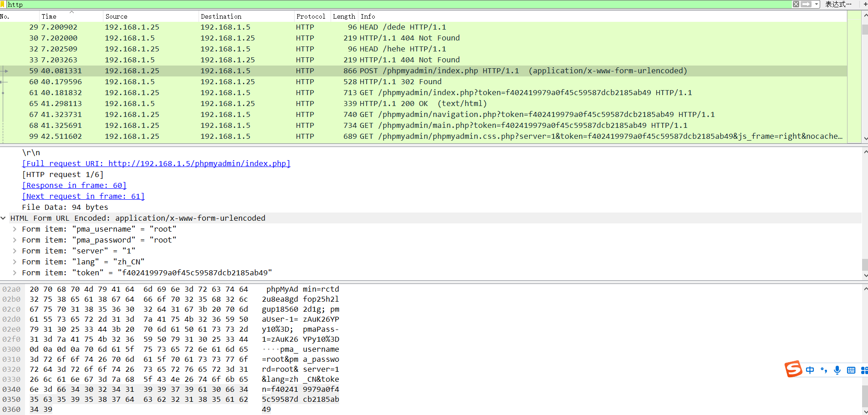The image size is (868, 415).
Task: Select packet 99 GET phpmyadmin.css.php
Action: tap(424, 137)
